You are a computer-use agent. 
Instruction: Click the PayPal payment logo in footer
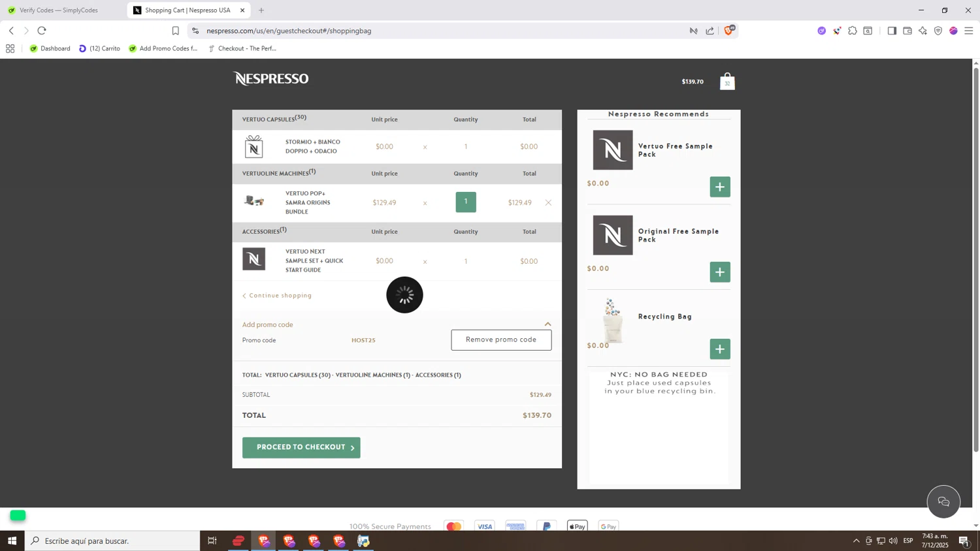pyautogui.click(x=547, y=526)
